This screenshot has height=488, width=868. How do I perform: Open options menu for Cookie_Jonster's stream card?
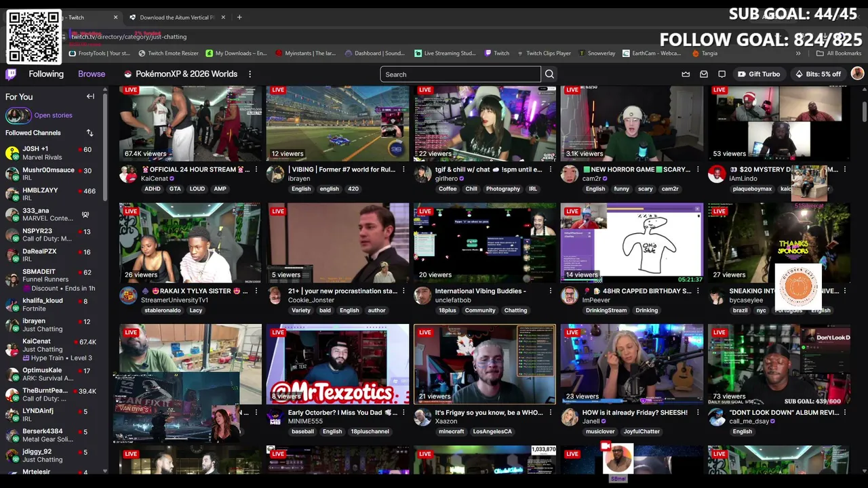pos(403,291)
